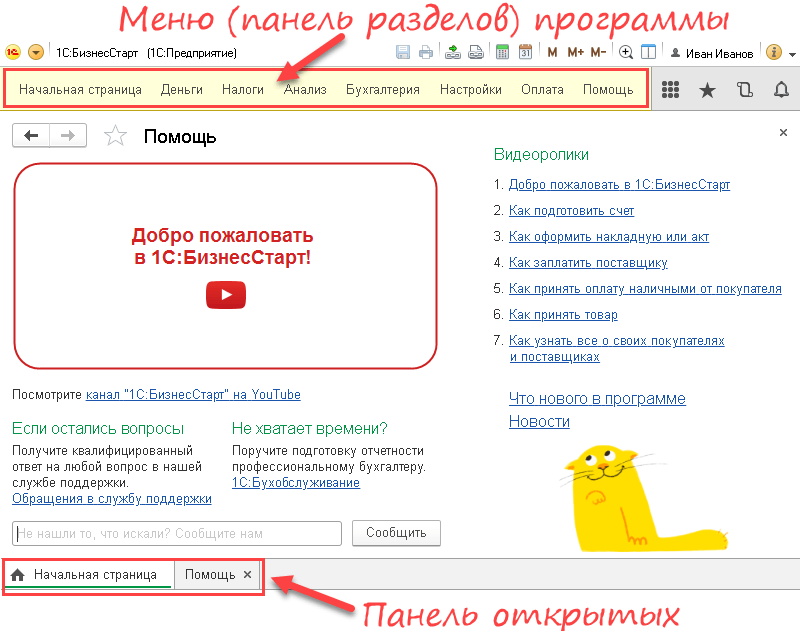
Task: Open the calendar icon showing 31
Action: [x=525, y=52]
